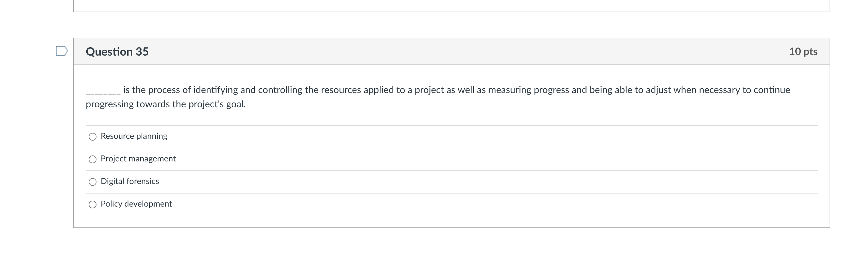Click the empty space in the Policy development row

tap(472, 204)
